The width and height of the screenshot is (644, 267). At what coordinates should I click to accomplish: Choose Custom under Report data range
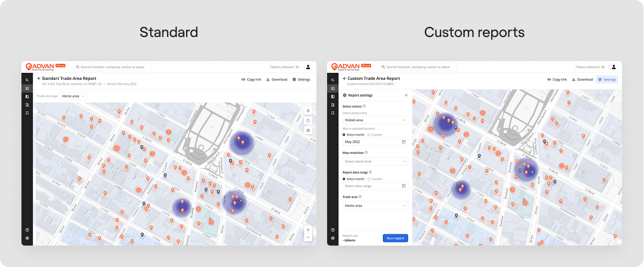pyautogui.click(x=375, y=179)
